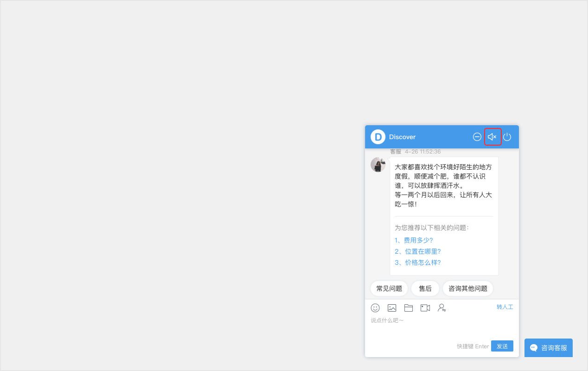
Task: Select the 咨询其他问题 quick reply
Action: pos(468,288)
